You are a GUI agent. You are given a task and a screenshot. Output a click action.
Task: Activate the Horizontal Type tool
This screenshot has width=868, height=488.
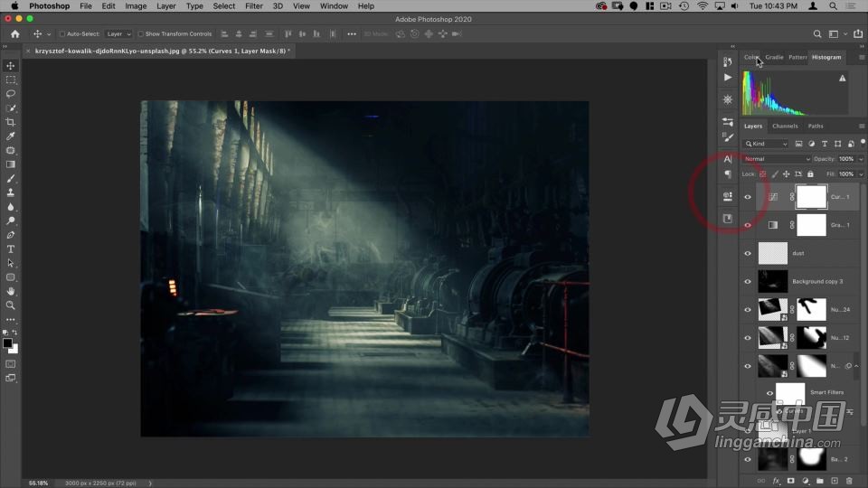(11, 249)
